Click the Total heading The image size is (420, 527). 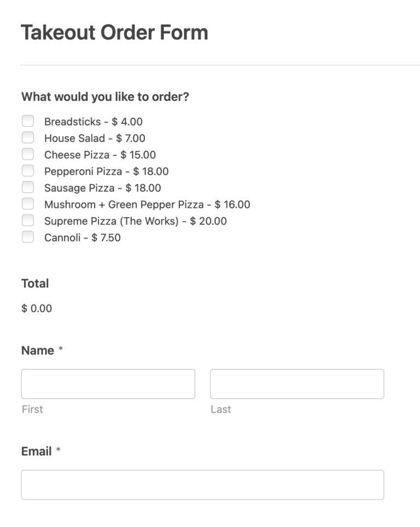pos(35,283)
